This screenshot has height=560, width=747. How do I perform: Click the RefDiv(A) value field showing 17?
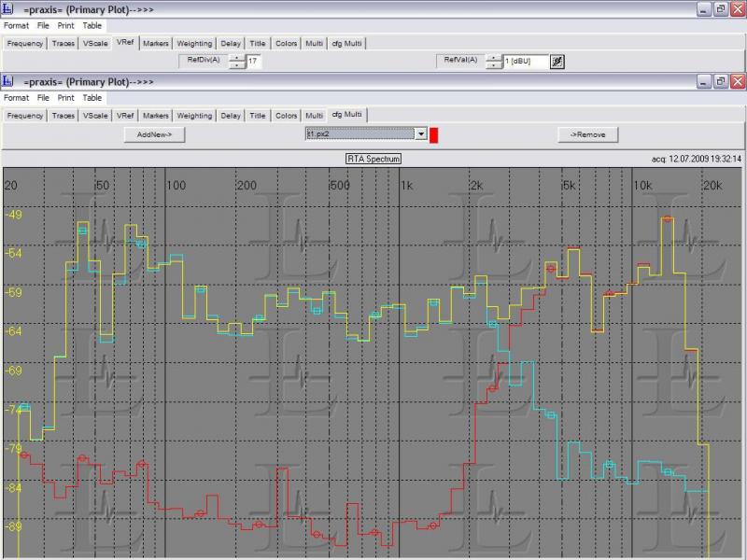coord(253,61)
